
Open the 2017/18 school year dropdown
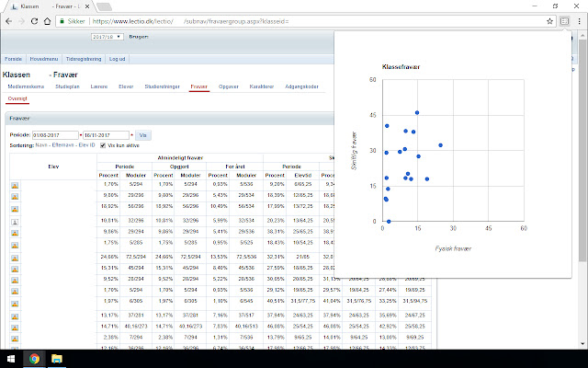(x=107, y=38)
